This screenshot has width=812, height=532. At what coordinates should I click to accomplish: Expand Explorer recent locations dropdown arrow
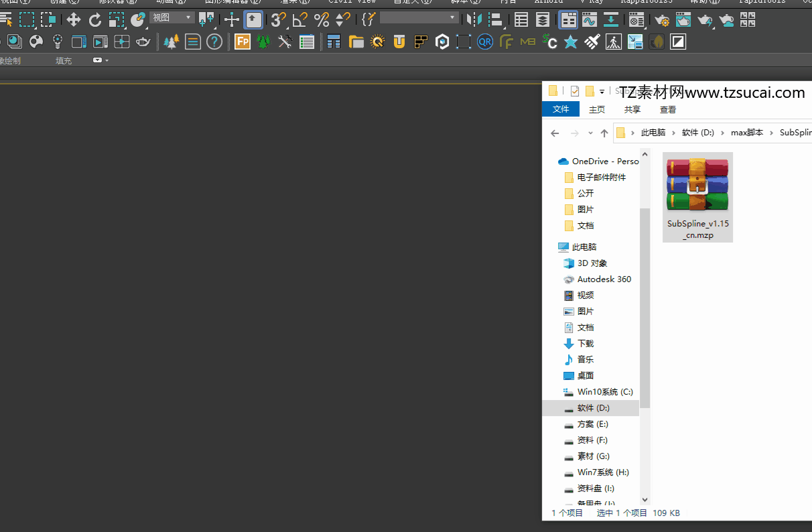590,133
